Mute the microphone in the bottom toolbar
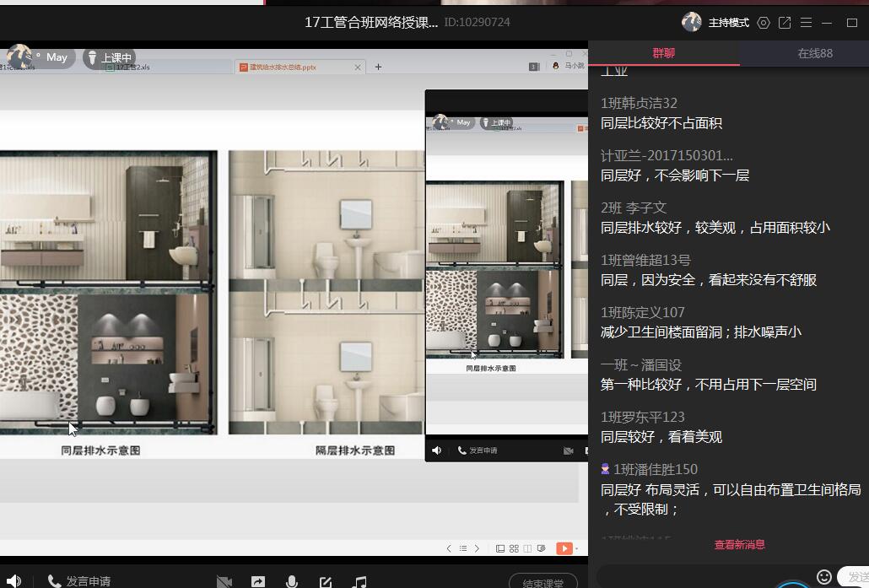 (x=292, y=581)
